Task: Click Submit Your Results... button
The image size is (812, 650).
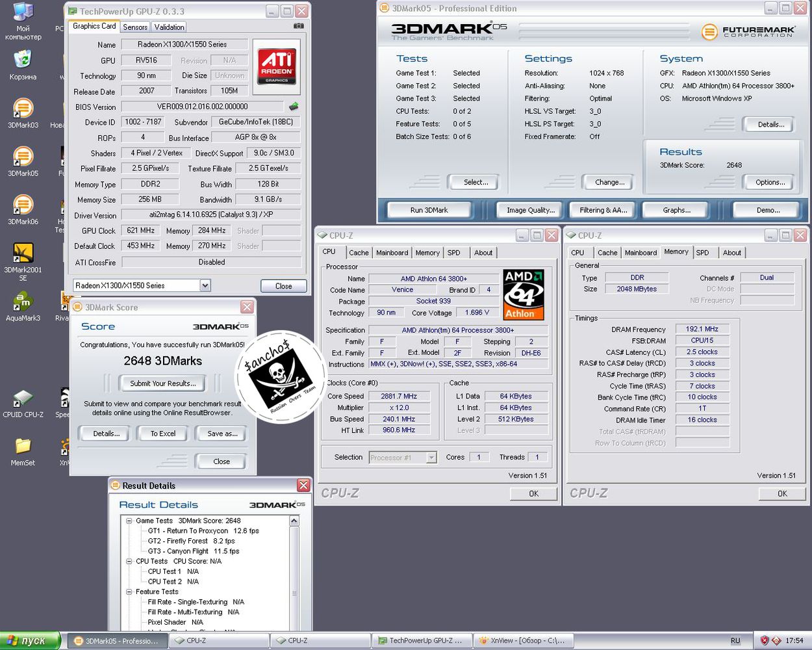Action: pyautogui.click(x=163, y=383)
